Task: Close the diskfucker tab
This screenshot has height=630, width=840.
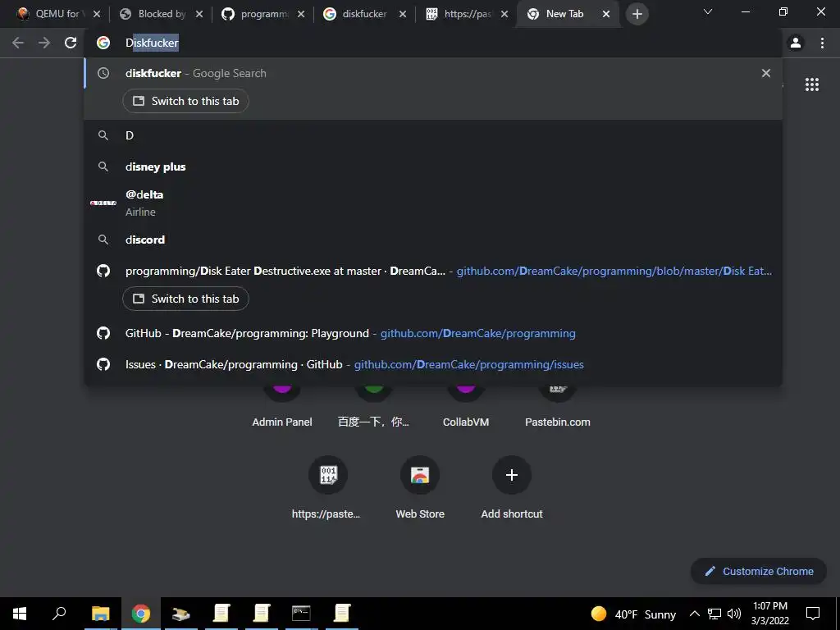Action: pyautogui.click(x=403, y=14)
